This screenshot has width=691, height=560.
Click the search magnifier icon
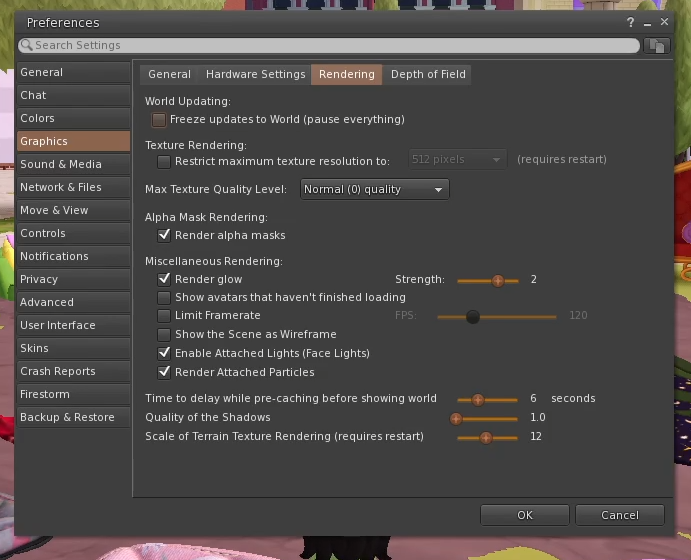pos(26,45)
